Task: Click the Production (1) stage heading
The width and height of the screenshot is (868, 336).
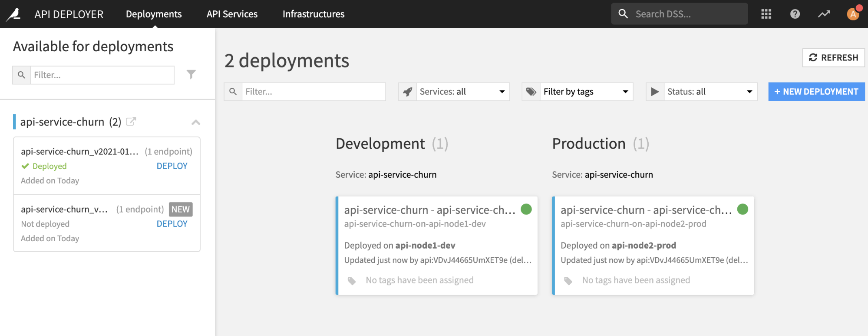Action: click(x=601, y=144)
